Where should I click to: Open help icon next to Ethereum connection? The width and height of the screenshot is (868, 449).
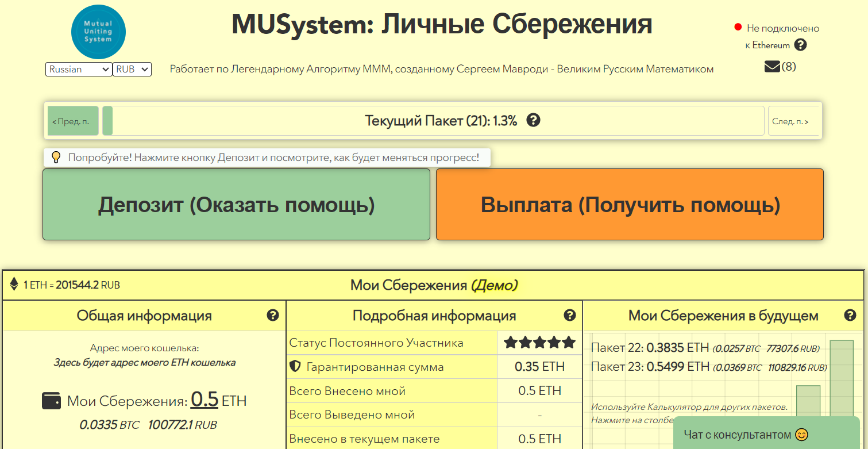(x=801, y=45)
